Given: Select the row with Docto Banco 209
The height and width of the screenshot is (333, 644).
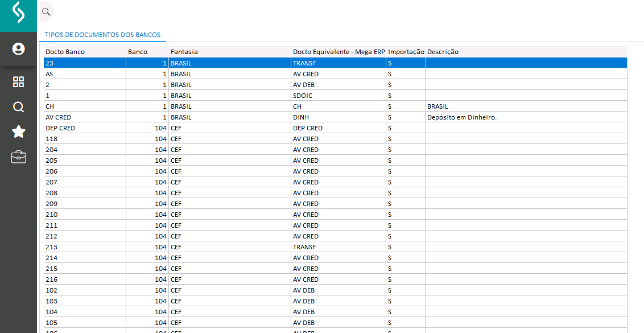Looking at the screenshot, I should (336, 204).
